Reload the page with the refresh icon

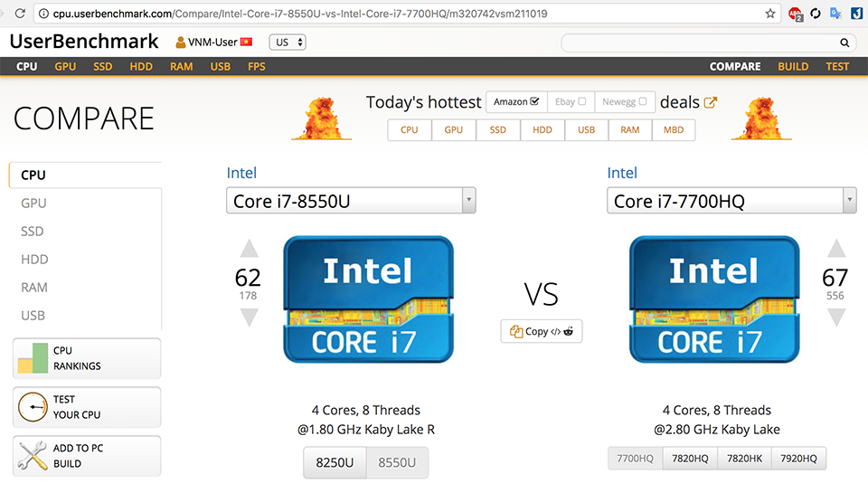(x=20, y=14)
